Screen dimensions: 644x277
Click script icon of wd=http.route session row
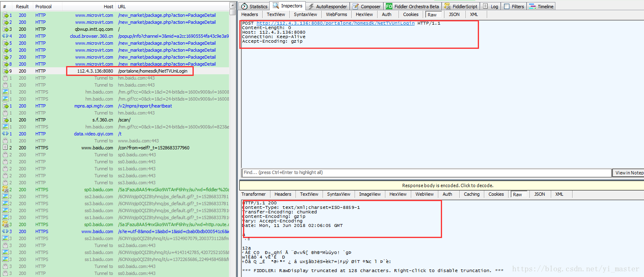(6, 224)
